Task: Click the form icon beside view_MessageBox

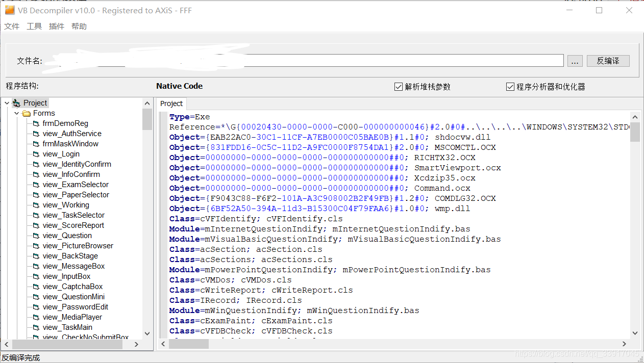Action: click(x=36, y=266)
